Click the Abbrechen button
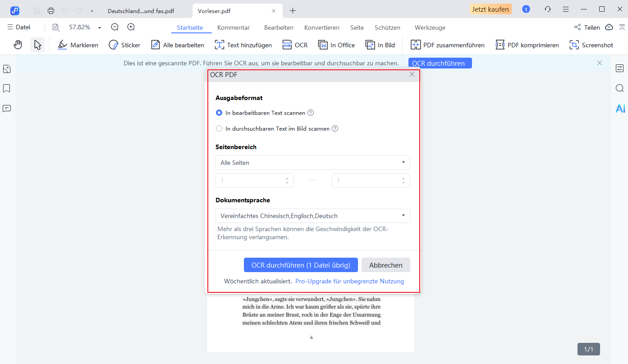628x364 pixels. 385,265
